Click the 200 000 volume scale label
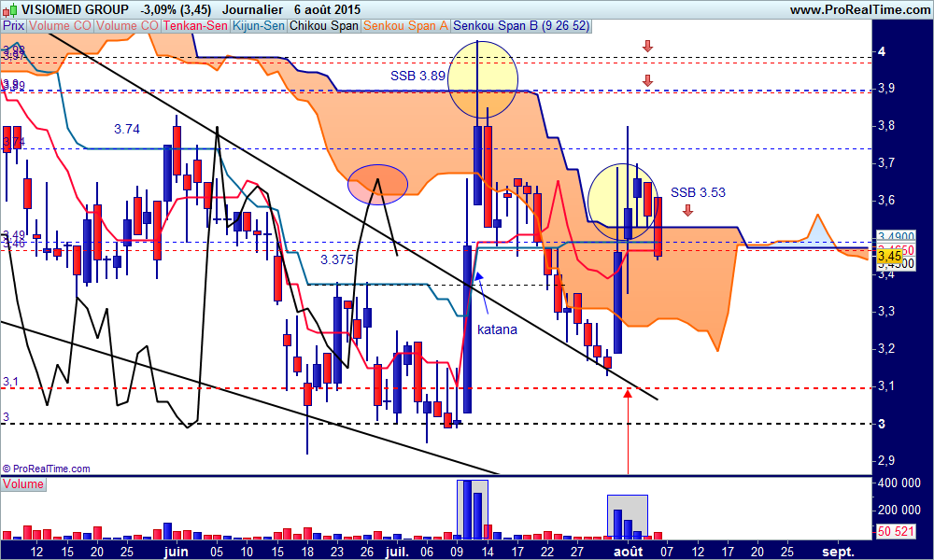 click(899, 510)
